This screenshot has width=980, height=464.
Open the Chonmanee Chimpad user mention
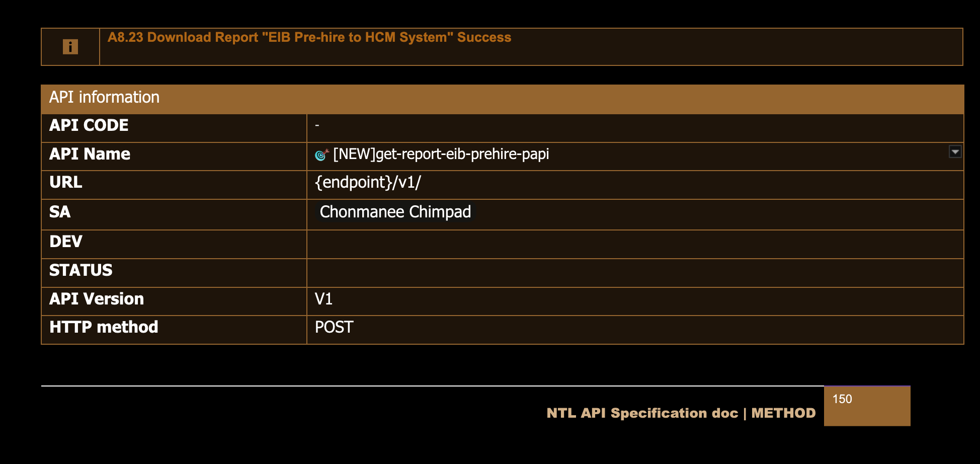click(395, 212)
